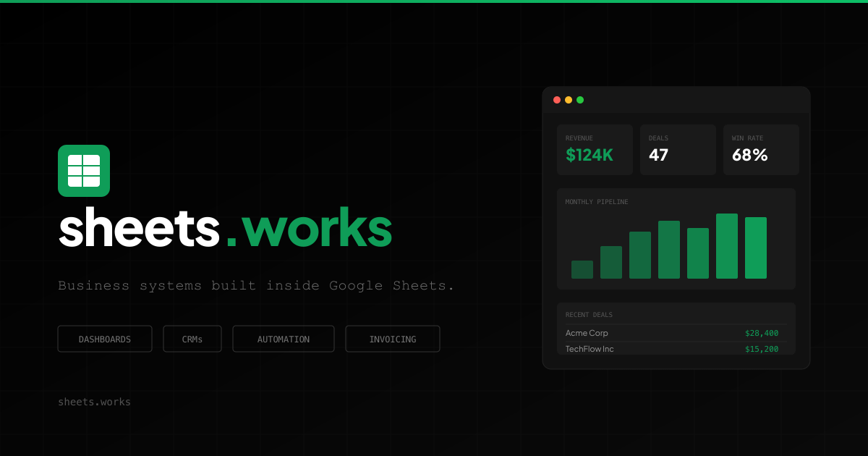Viewport: 868px width, 456px height.
Task: Open the Win Rate 68% stat card
Action: [761, 150]
